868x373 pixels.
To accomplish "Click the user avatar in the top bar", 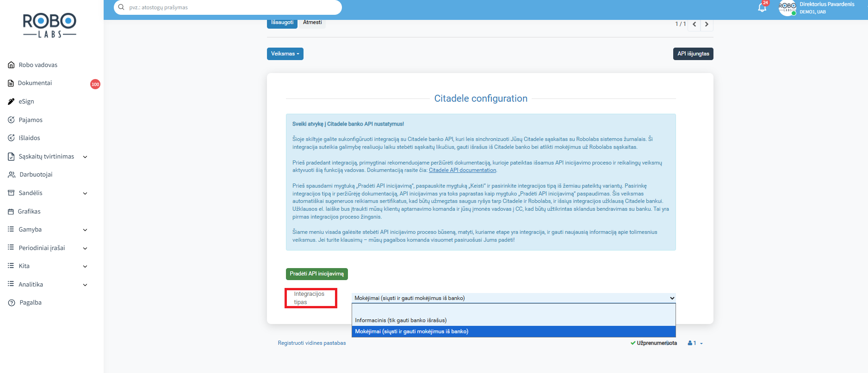I will (x=787, y=8).
